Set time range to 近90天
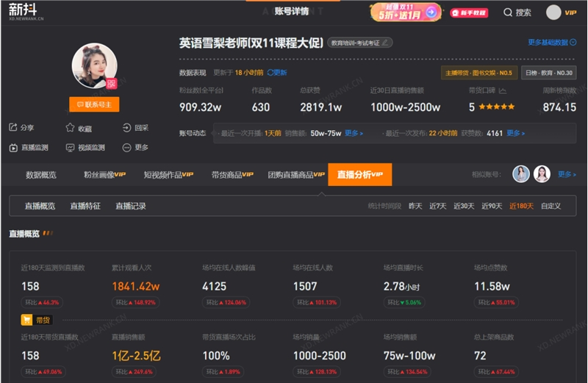This screenshot has height=383, width=588. click(492, 206)
